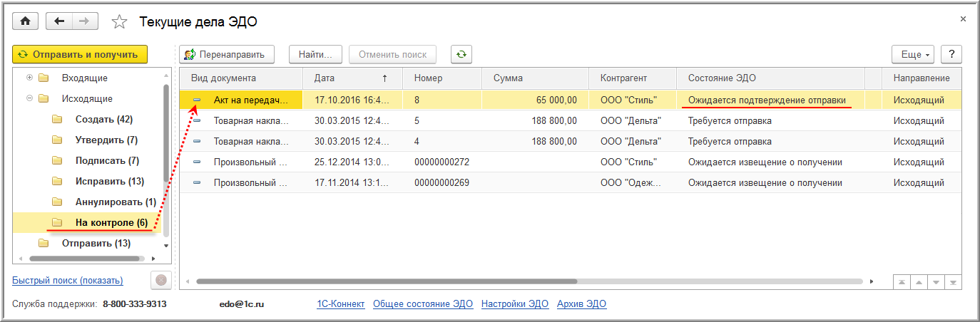
Task: Click the table horizontal scrollbar
Action: tap(385, 282)
